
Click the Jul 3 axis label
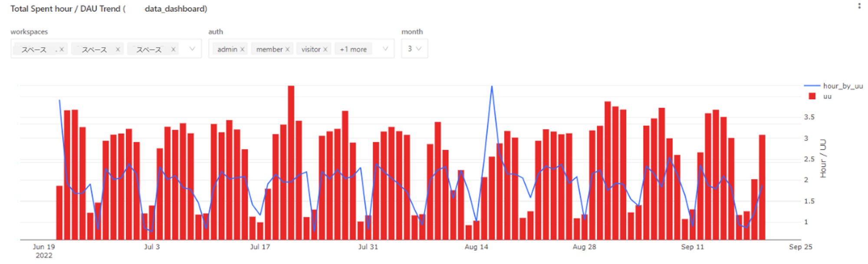pos(152,247)
